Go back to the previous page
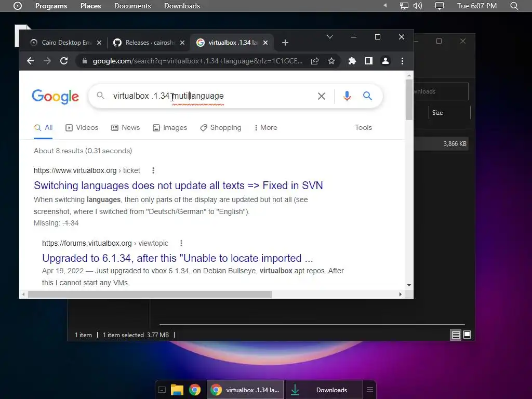This screenshot has height=399, width=532. coord(31,61)
